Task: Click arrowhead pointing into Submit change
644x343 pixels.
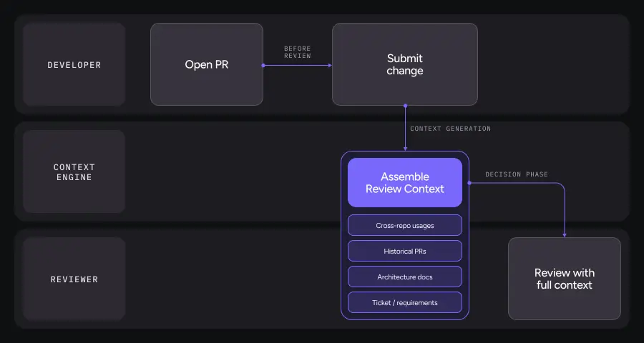Action: tap(329, 65)
